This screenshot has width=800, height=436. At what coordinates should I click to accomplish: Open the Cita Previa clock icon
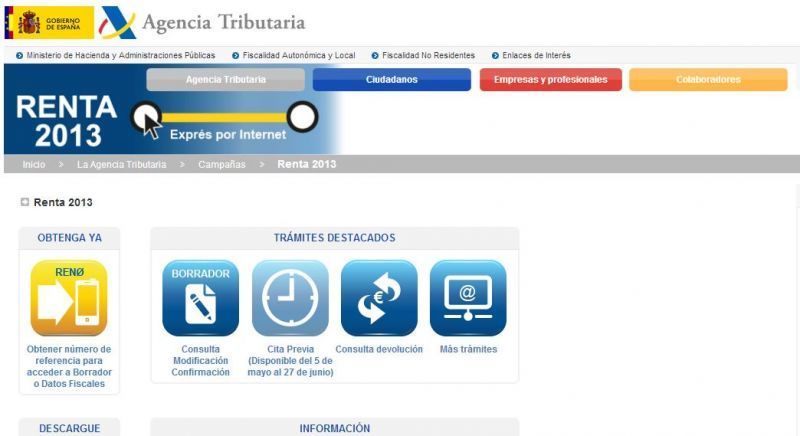tap(290, 298)
